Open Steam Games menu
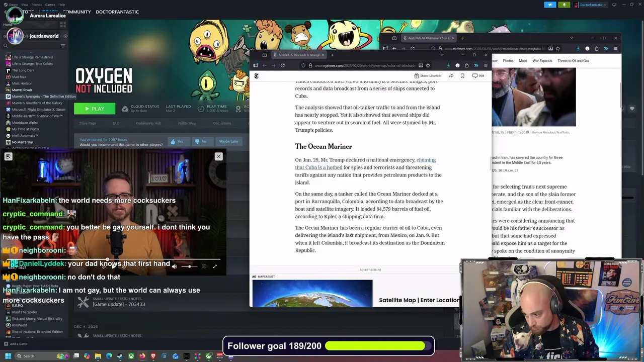Screen dimensions: 644x362 tap(50, 5)
